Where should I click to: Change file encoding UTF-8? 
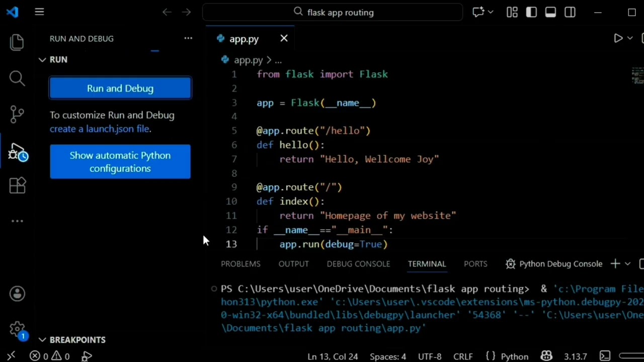coord(431,356)
